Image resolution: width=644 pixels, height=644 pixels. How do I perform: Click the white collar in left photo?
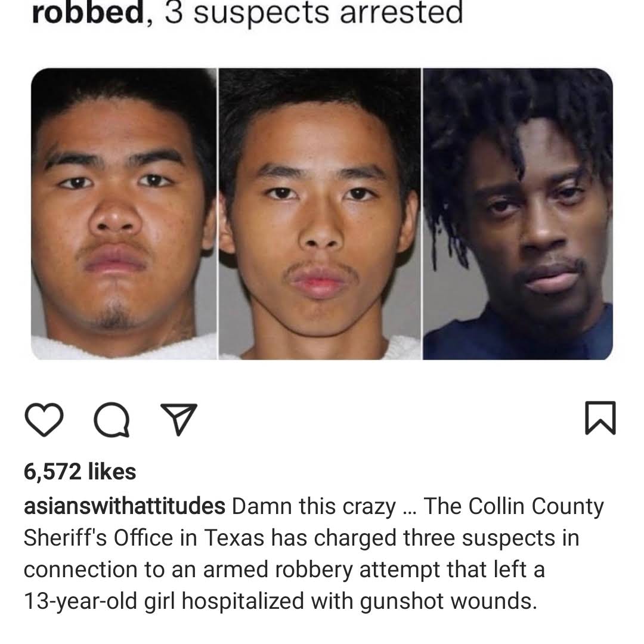tap(123, 348)
